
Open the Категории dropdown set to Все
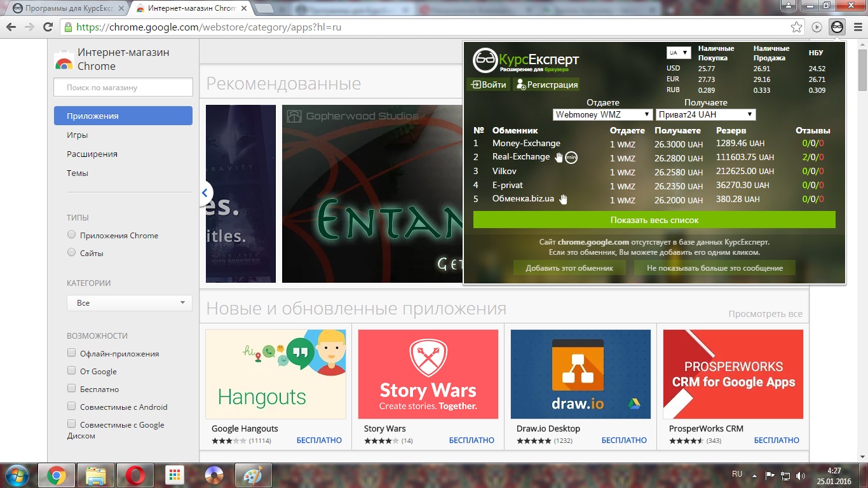130,303
